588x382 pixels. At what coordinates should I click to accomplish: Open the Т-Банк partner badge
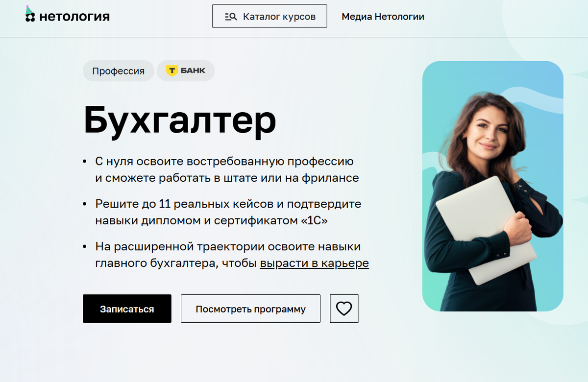pyautogui.click(x=185, y=71)
